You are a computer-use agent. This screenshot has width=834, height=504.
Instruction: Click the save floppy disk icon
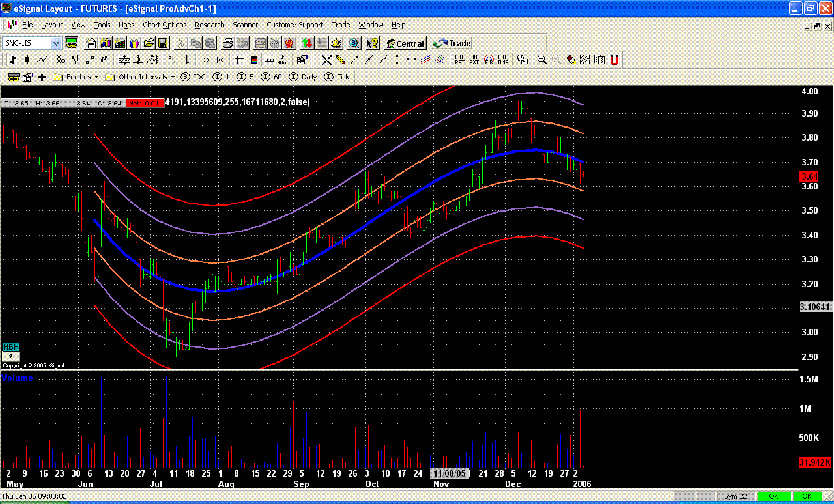[163, 44]
